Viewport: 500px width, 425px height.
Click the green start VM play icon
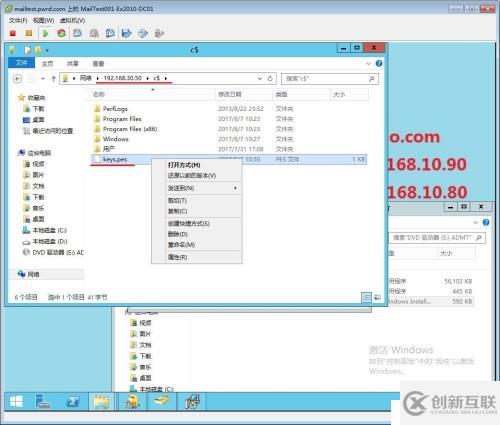[46, 33]
